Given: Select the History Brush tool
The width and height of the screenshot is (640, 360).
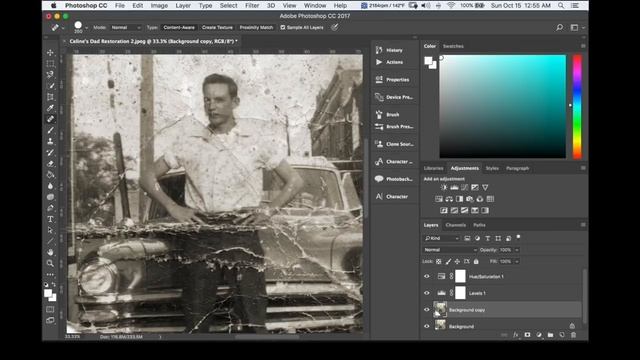Looking at the screenshot, I should click(50, 152).
